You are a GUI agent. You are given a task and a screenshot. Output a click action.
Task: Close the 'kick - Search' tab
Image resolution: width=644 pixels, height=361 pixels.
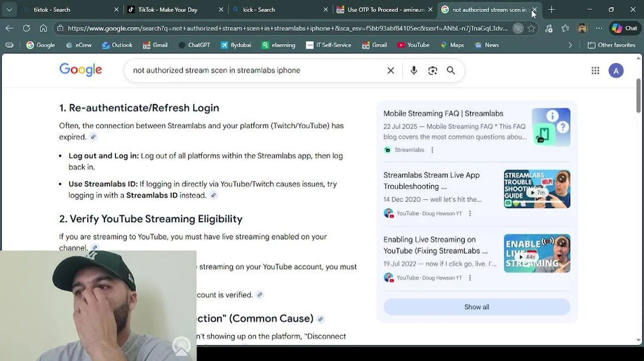(326, 10)
